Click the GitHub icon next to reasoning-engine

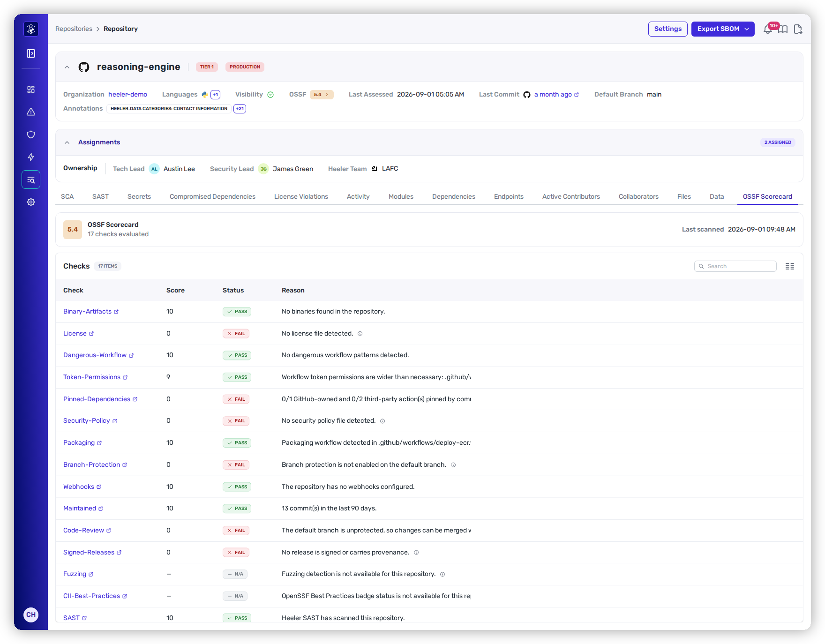click(x=84, y=67)
